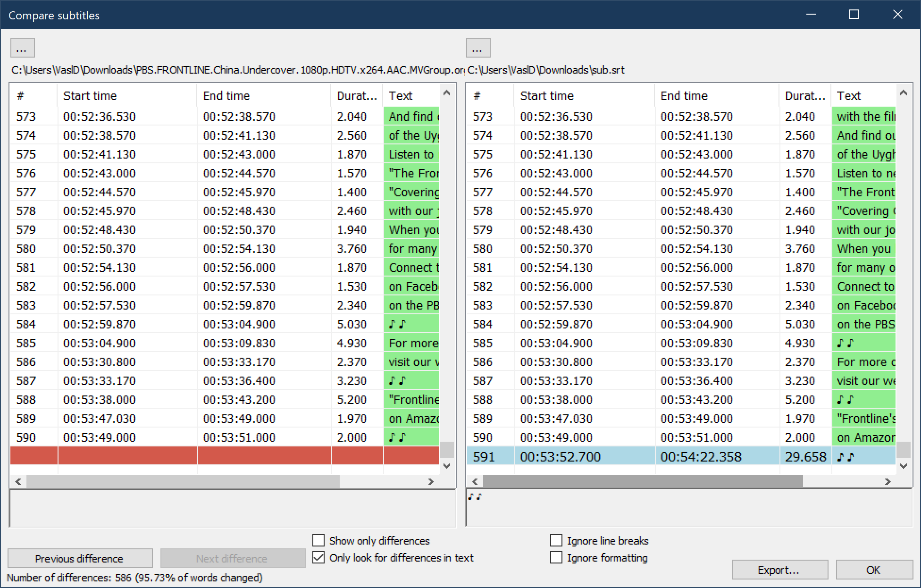Confirm comparison with OK
The image size is (921, 588).
click(874, 570)
